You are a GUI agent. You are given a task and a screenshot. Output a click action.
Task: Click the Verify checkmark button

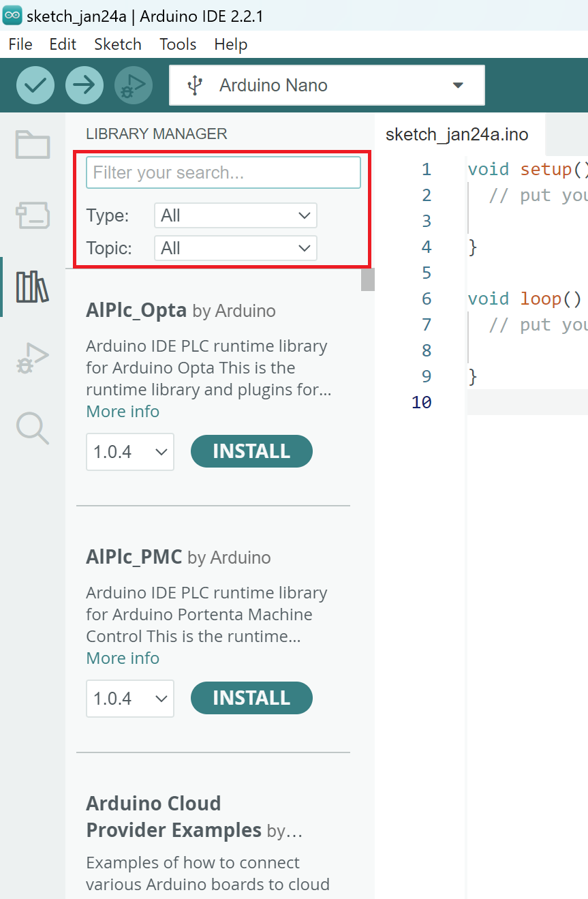[35, 85]
